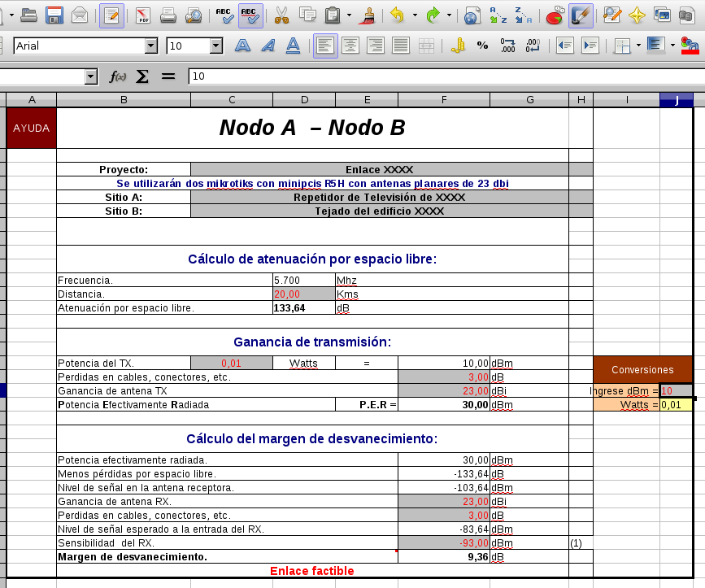Click the Cut scissors icon
705x588 pixels.
(x=282, y=15)
